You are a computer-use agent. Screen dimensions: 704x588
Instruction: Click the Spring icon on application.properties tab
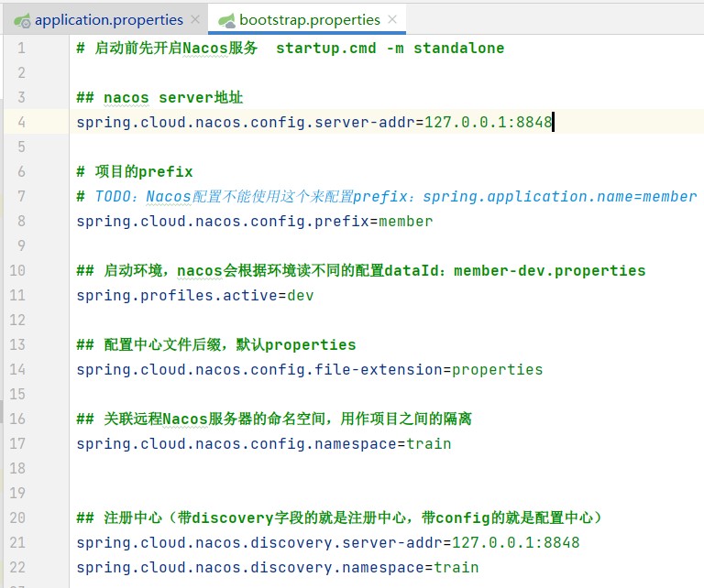[x=22, y=21]
